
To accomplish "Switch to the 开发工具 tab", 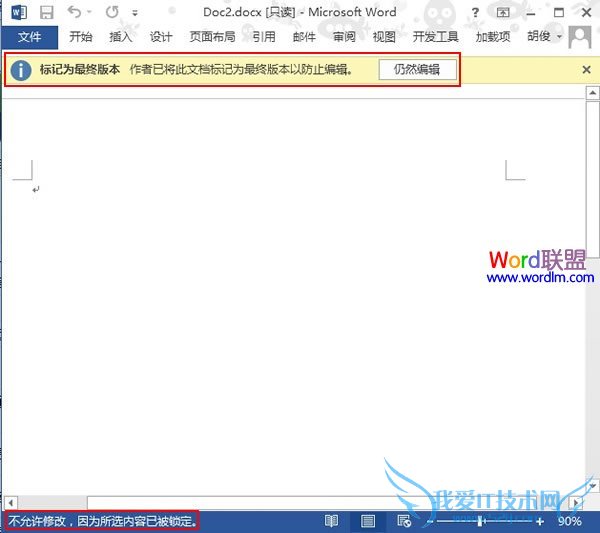I will (435, 37).
